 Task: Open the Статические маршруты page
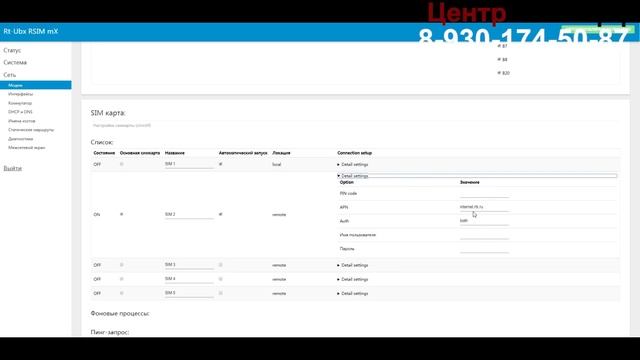tap(31, 129)
